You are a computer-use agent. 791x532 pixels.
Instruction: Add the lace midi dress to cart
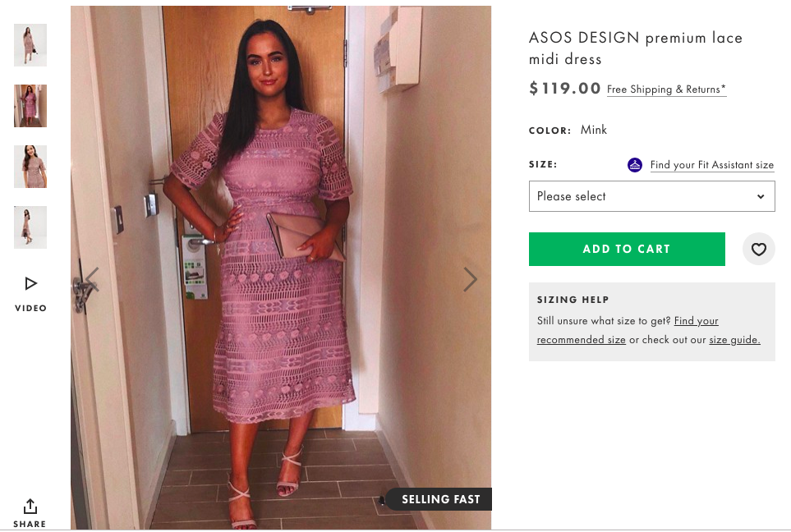pyautogui.click(x=627, y=249)
